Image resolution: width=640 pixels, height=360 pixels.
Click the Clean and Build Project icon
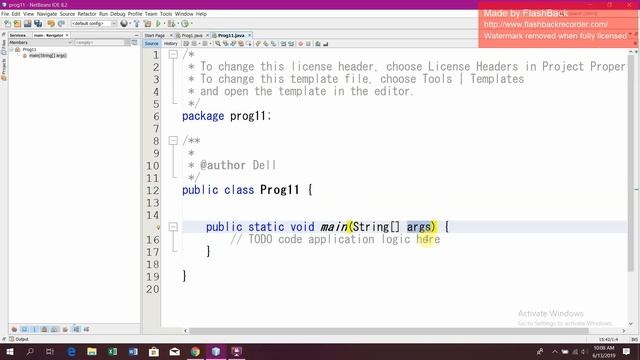coord(147,24)
